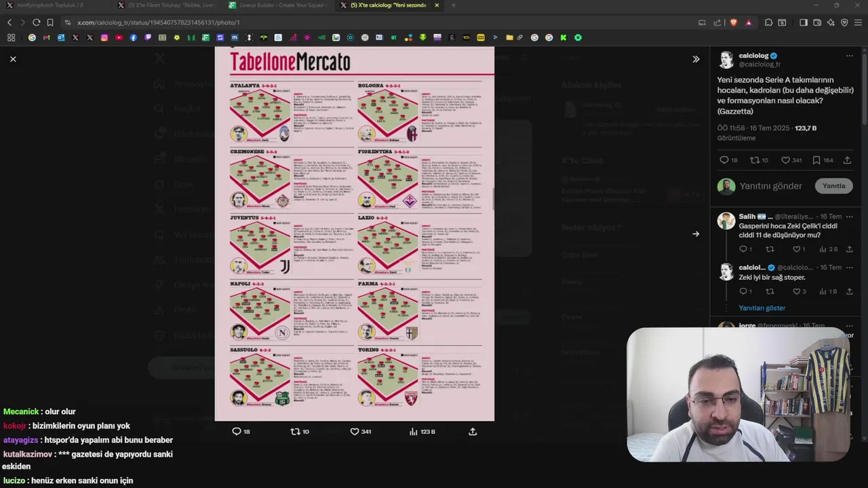This screenshot has width=868, height=488.
Task: Share icon below the photo
Action: pos(473,431)
